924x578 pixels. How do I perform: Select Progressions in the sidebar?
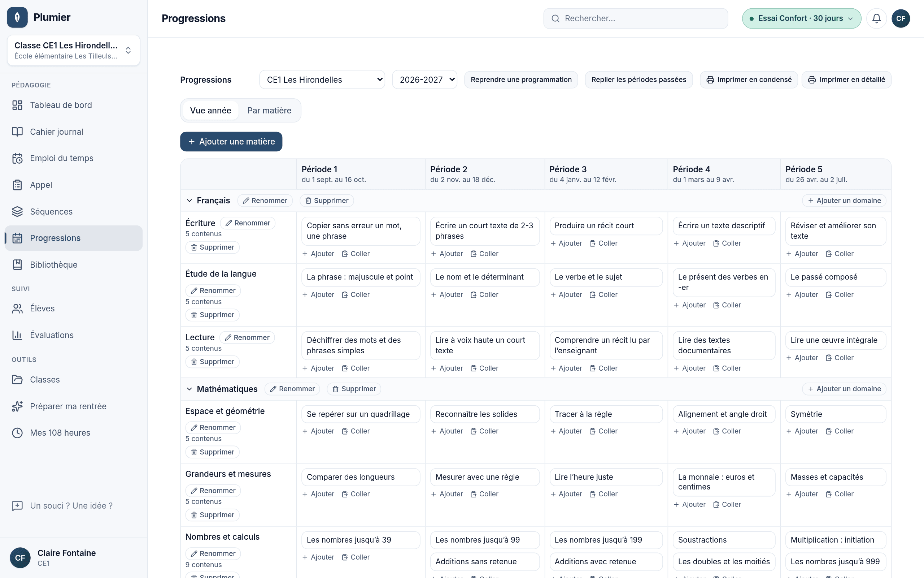click(x=73, y=238)
